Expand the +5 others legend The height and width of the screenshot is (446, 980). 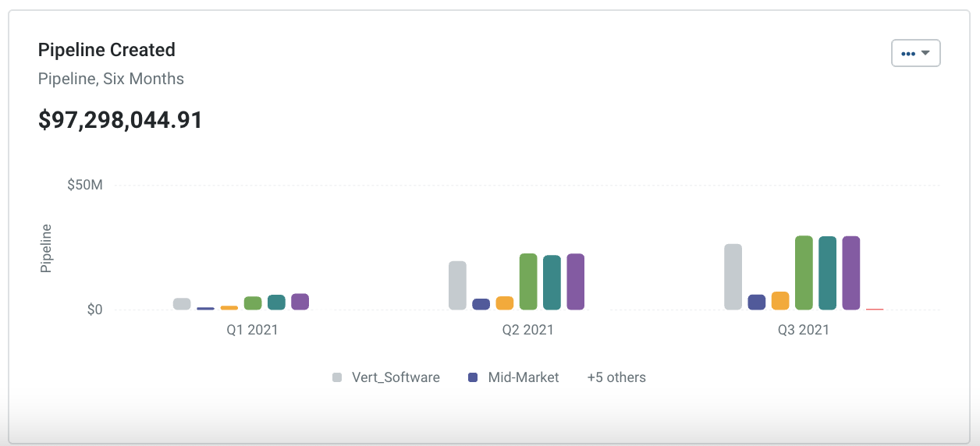click(616, 377)
